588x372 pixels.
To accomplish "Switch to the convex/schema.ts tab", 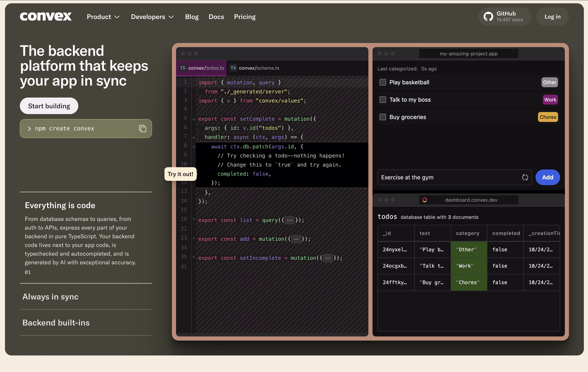I will [255, 68].
